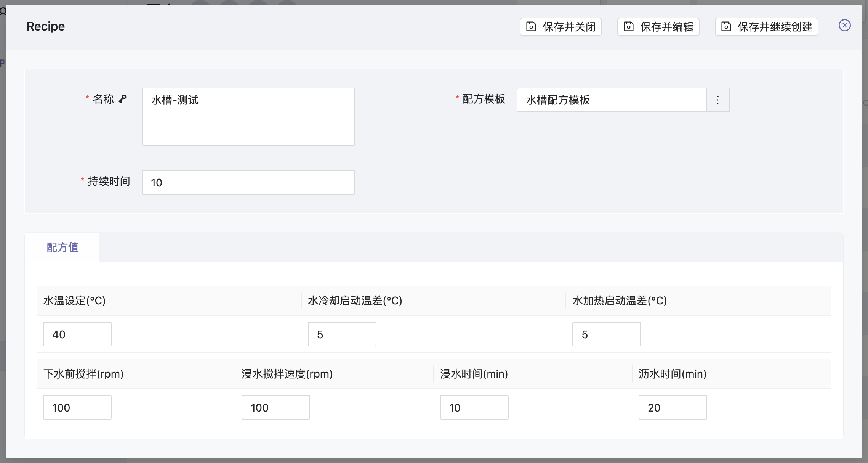The image size is (868, 463).
Task: Click the 保存并编辑 save icon
Action: pyautogui.click(x=628, y=26)
